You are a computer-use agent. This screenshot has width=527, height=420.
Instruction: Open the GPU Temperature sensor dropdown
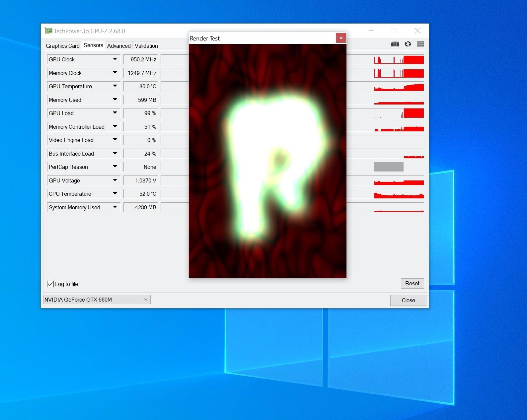[115, 86]
